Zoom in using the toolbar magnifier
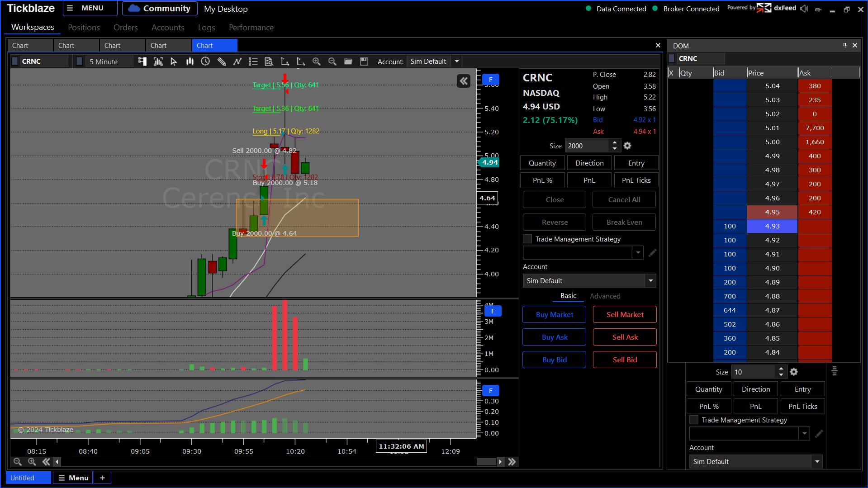This screenshot has width=868, height=488. (x=317, y=62)
